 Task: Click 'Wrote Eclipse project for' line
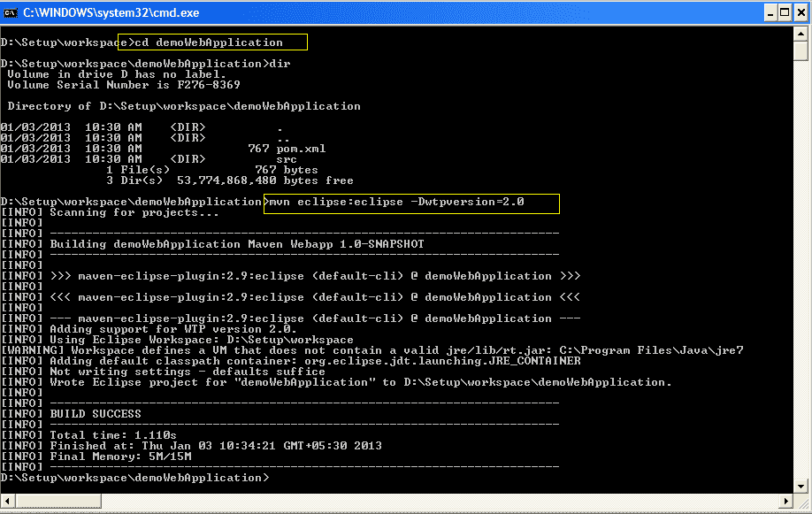tap(360, 382)
